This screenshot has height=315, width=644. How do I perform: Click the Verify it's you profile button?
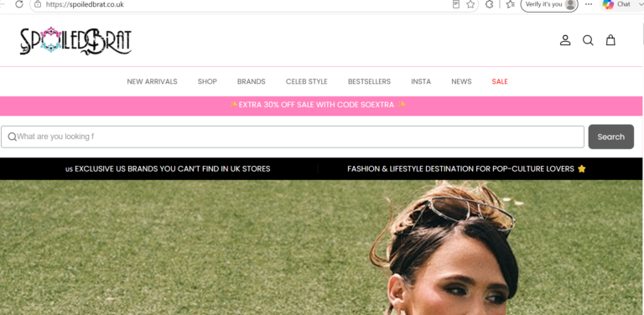549,4
